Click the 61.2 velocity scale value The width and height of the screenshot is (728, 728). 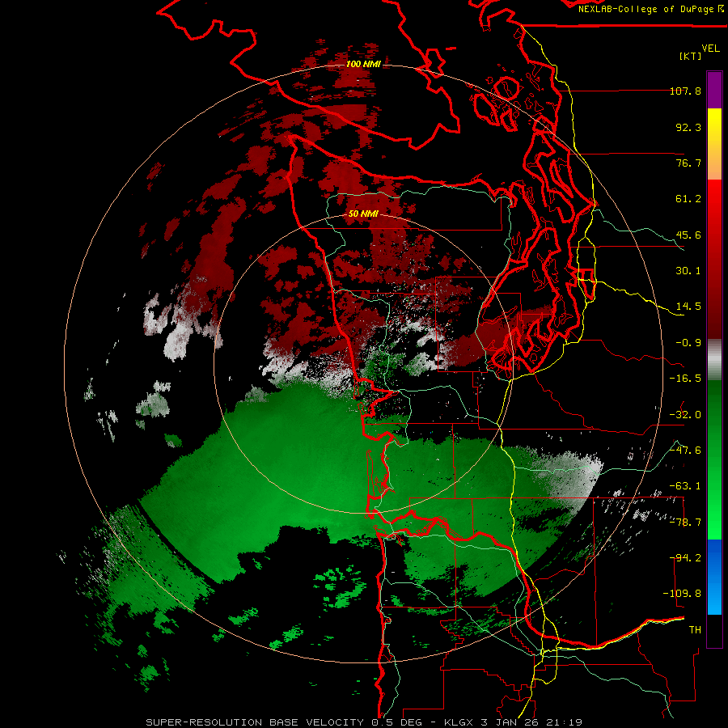pyautogui.click(x=688, y=199)
